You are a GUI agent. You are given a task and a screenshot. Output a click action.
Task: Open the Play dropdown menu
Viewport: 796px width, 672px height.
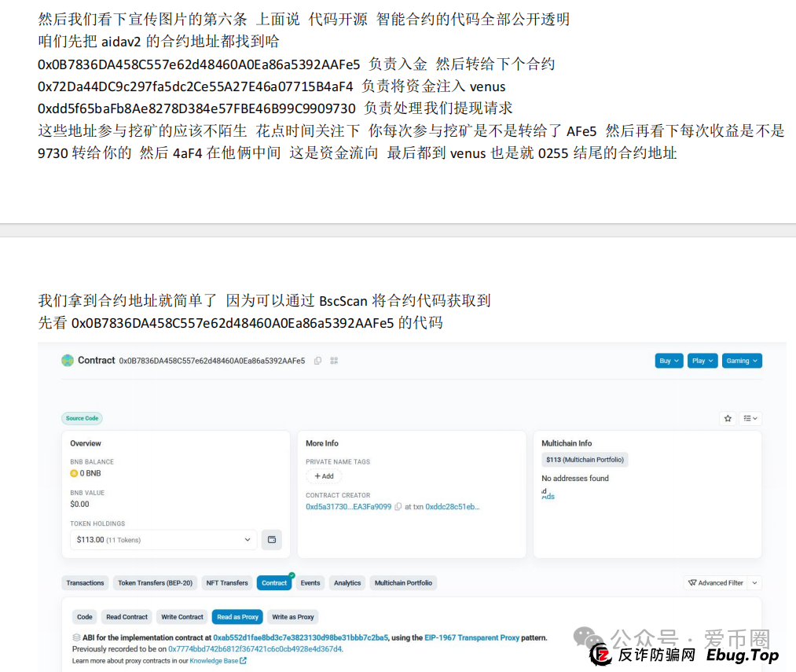[x=702, y=360]
